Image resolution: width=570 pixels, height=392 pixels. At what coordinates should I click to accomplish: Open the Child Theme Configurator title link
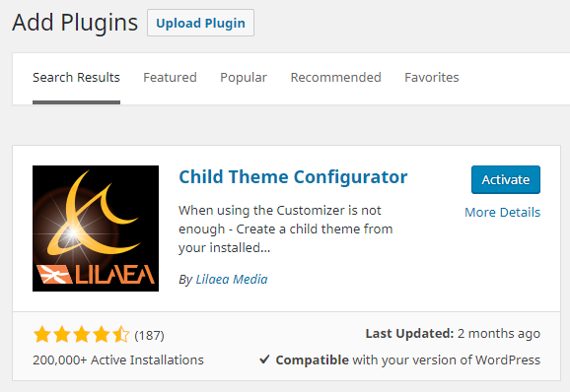(x=293, y=177)
